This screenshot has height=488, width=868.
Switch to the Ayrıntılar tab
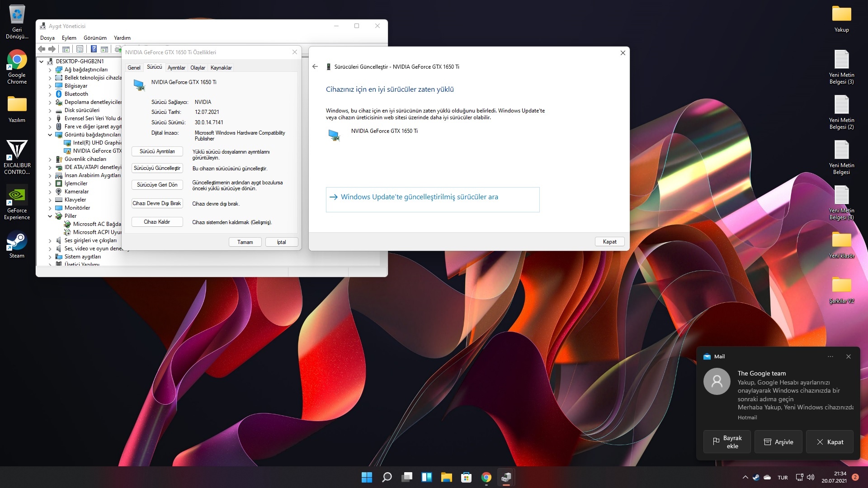176,68
